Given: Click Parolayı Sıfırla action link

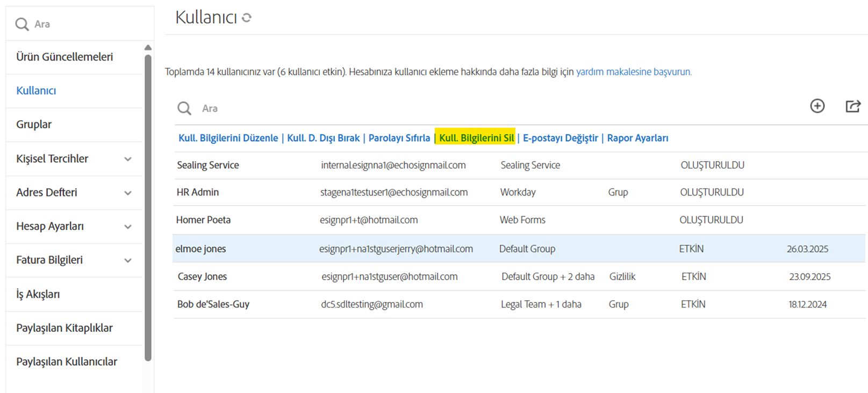Looking at the screenshot, I should (x=399, y=138).
